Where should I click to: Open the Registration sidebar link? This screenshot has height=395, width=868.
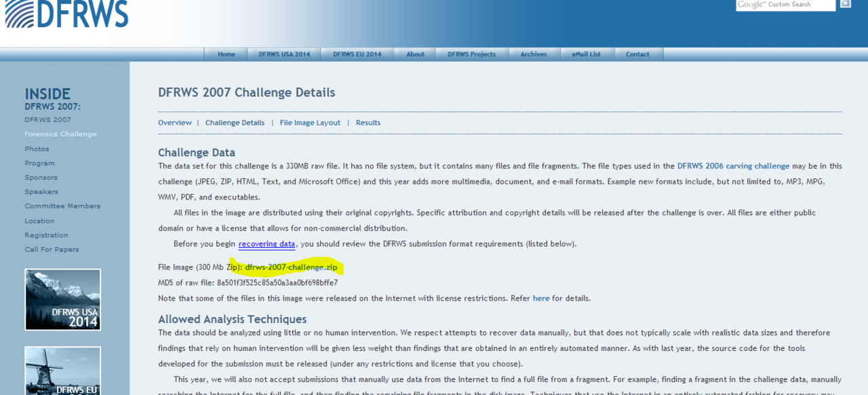coord(46,235)
